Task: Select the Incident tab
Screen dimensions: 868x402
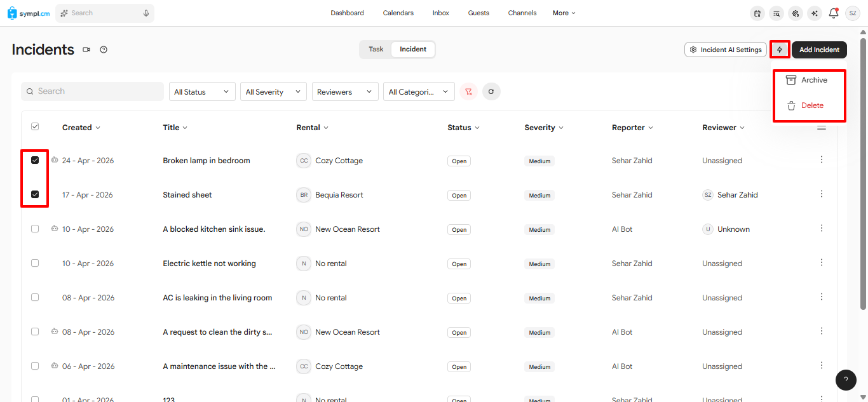Action: pyautogui.click(x=413, y=50)
